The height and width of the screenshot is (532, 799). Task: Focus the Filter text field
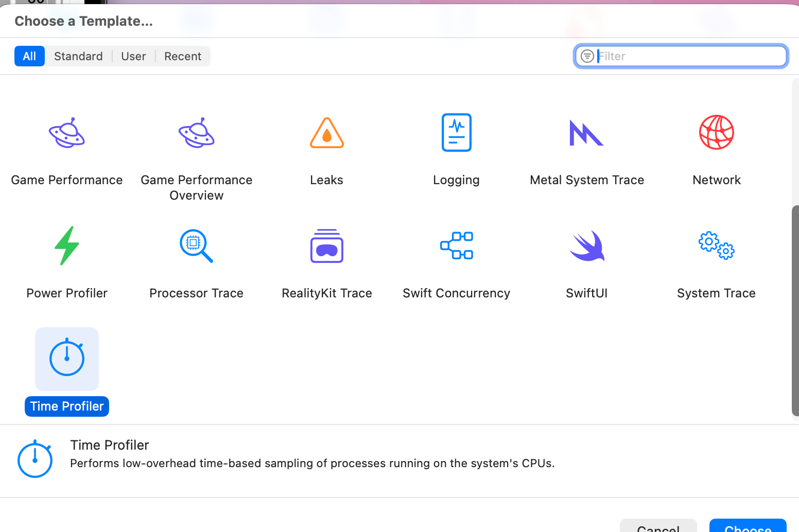(681, 56)
